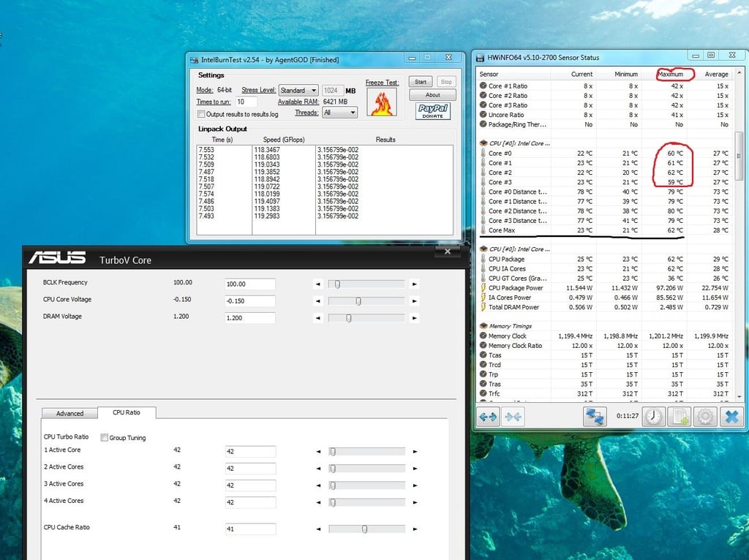The image size is (749, 560).
Task: Select the Uncore Ratio sensor icon
Action: tap(483, 115)
